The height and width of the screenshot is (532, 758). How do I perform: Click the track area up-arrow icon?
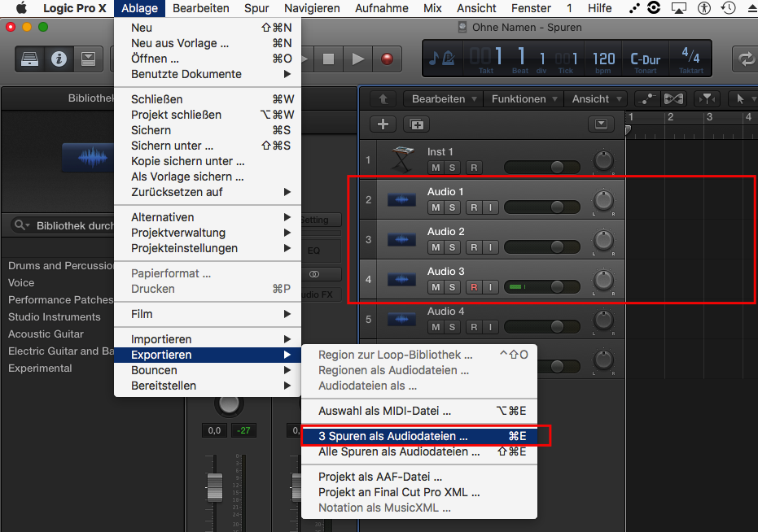point(383,99)
